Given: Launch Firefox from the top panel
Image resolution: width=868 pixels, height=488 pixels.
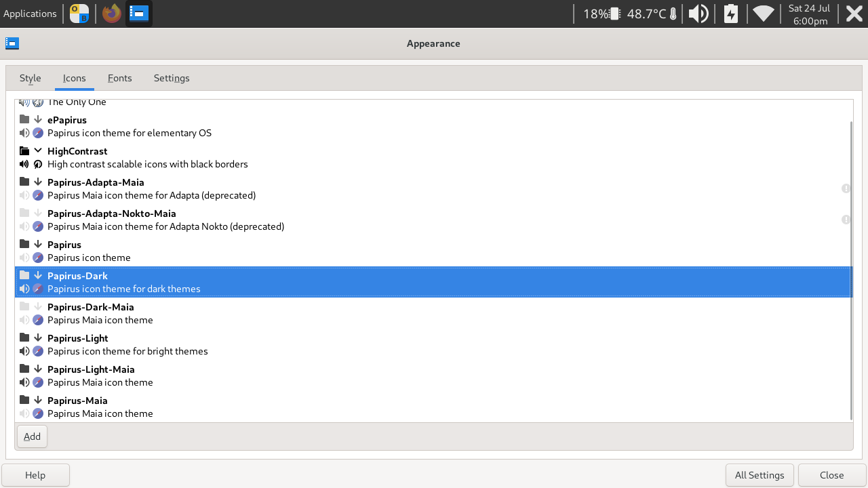Looking at the screenshot, I should (112, 14).
